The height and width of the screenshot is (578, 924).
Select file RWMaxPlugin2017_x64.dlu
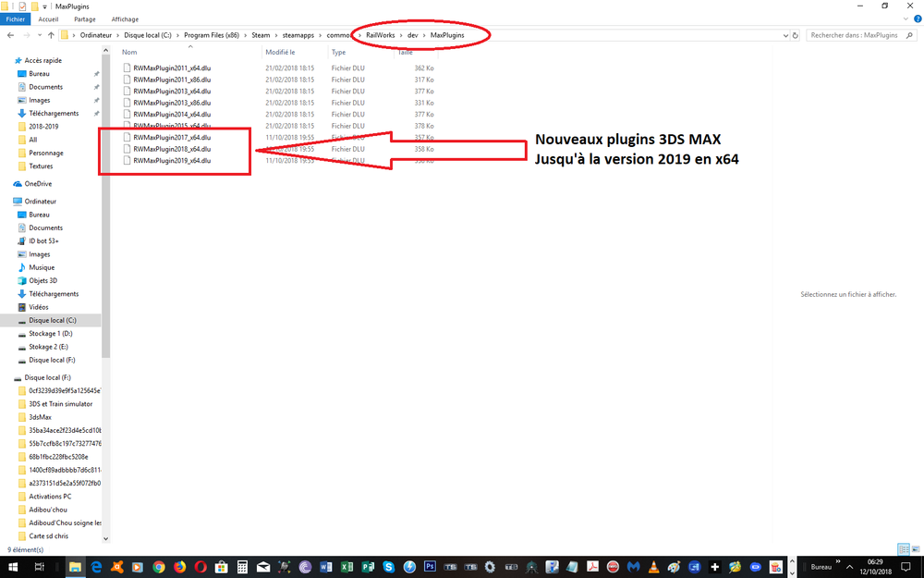click(172, 138)
